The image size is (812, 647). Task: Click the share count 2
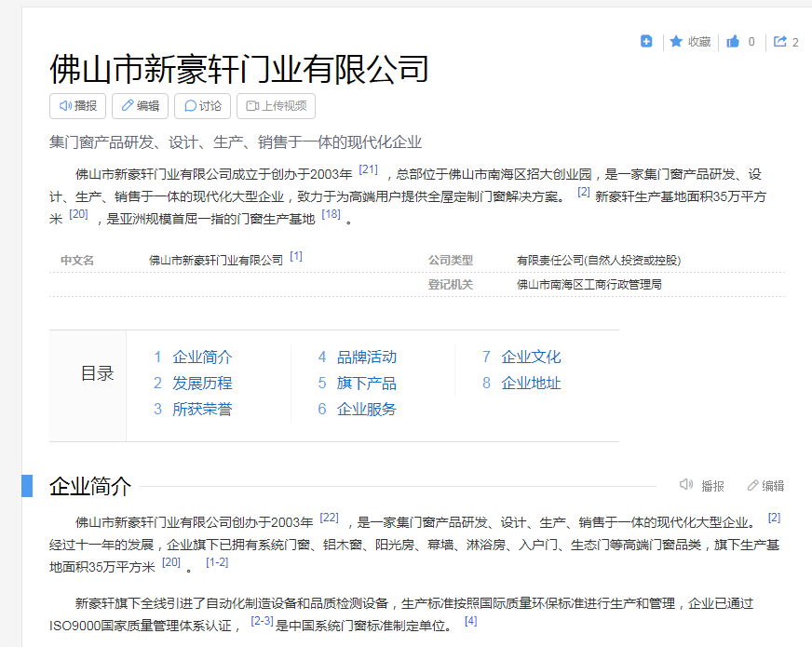(x=795, y=43)
